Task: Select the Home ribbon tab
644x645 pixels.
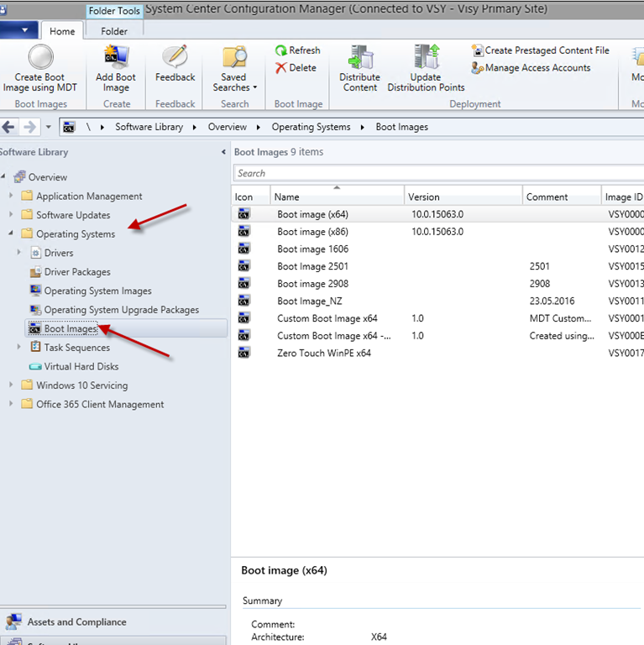Action: click(62, 31)
